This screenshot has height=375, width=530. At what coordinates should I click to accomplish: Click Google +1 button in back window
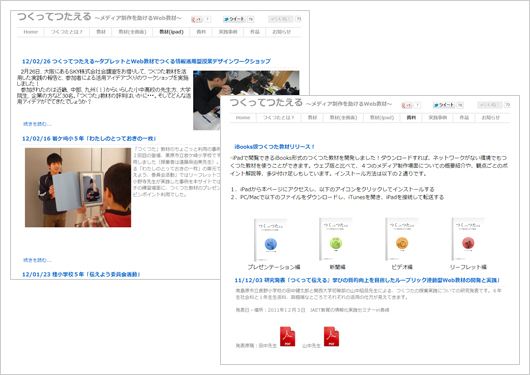coord(196,19)
